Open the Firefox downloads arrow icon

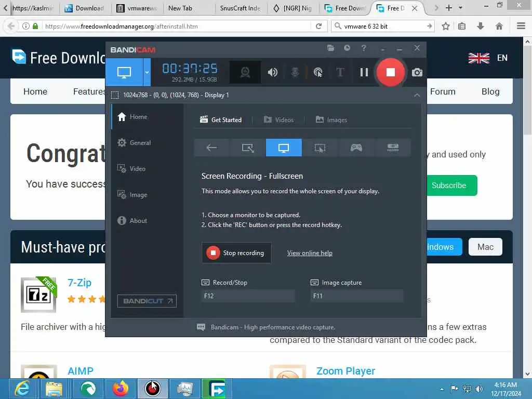481,26
